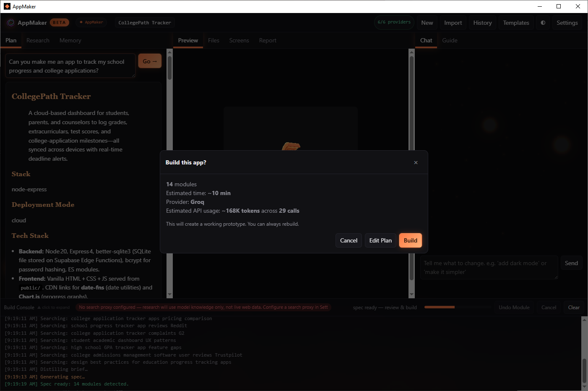This screenshot has height=391, width=588.
Task: Click the small AppMaker badge chip
Action: point(91,23)
